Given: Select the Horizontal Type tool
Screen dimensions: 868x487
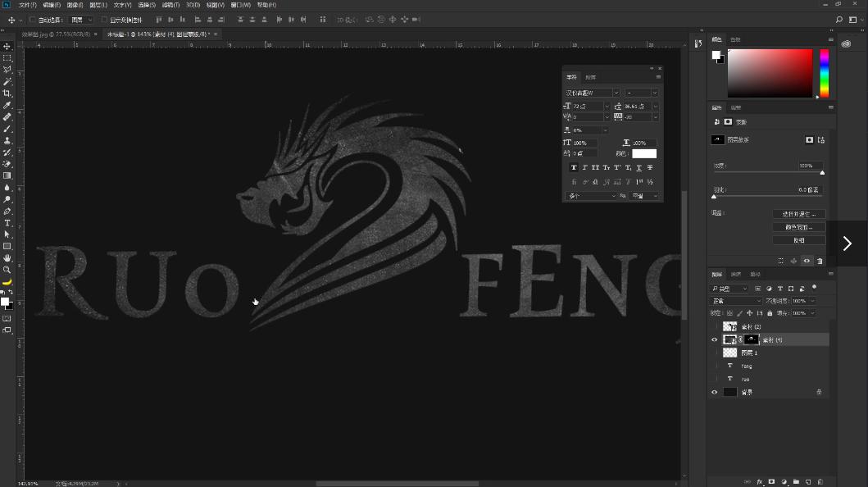Looking at the screenshot, I should pyautogui.click(x=7, y=222).
